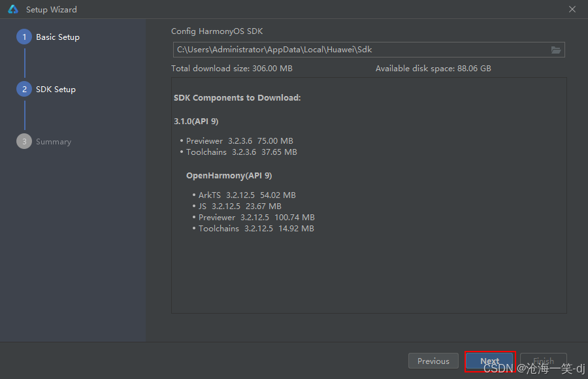
Task: Click the Next button
Action: pyautogui.click(x=490, y=361)
